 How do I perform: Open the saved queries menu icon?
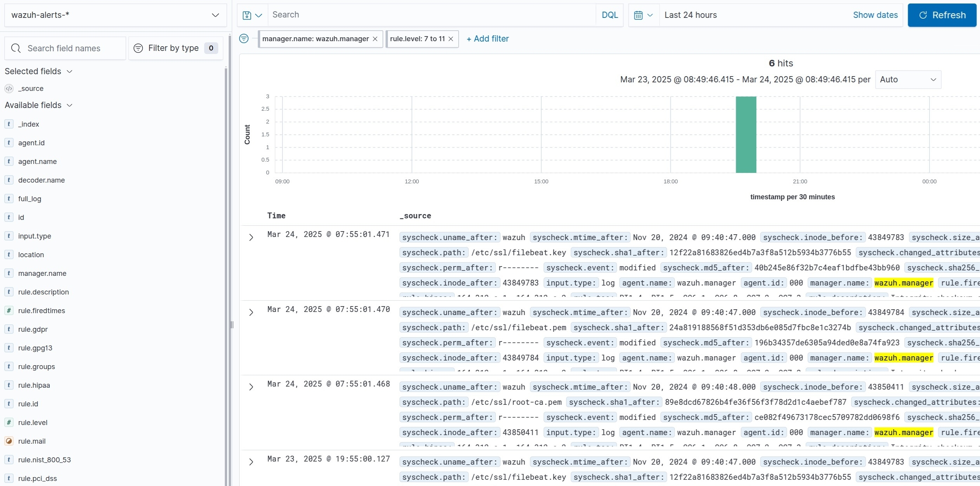coord(252,15)
